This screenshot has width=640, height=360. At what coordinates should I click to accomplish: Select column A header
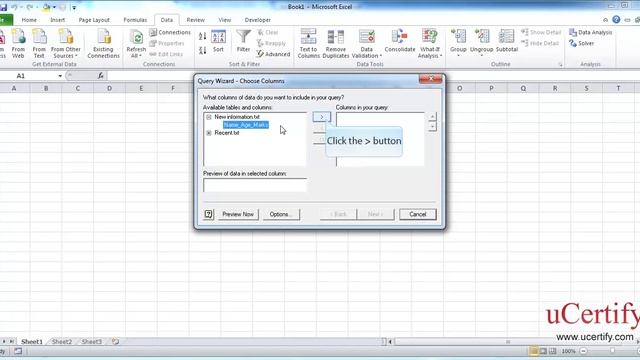(x=14, y=88)
